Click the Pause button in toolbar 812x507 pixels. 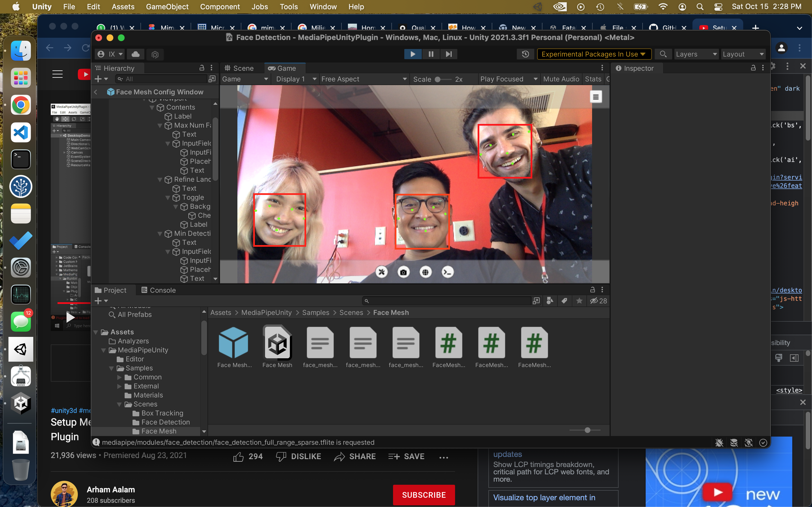431,54
